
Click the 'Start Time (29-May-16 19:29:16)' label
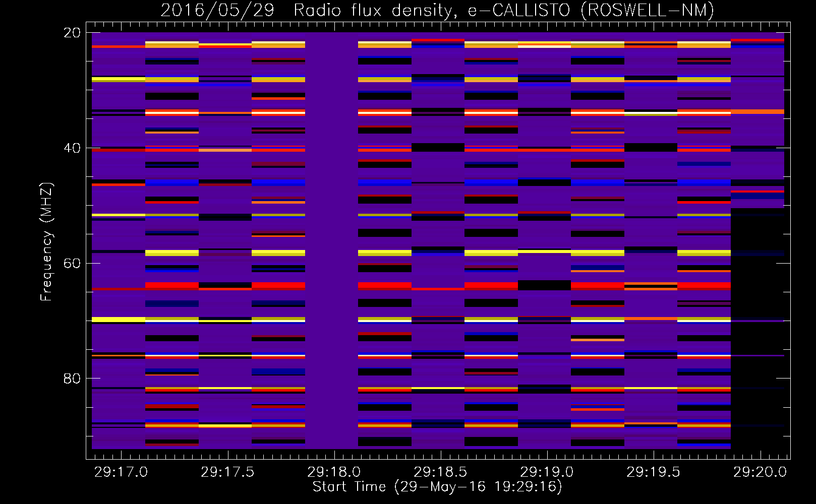(x=437, y=487)
